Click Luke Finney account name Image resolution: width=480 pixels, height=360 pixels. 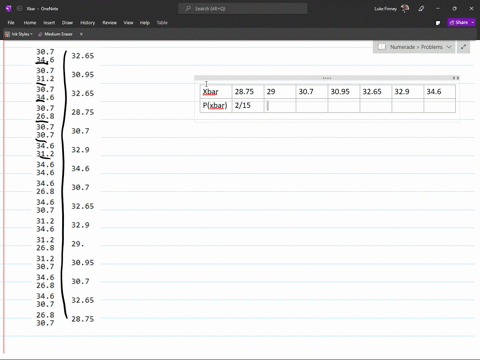[x=385, y=9]
